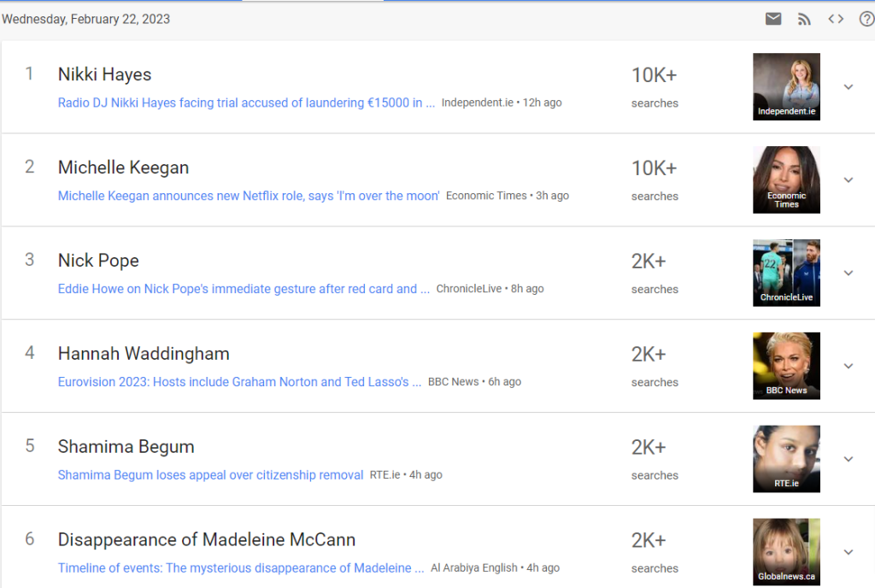Open Eurovision 2023 hosts article link
This screenshot has width=875, height=588.
(239, 382)
